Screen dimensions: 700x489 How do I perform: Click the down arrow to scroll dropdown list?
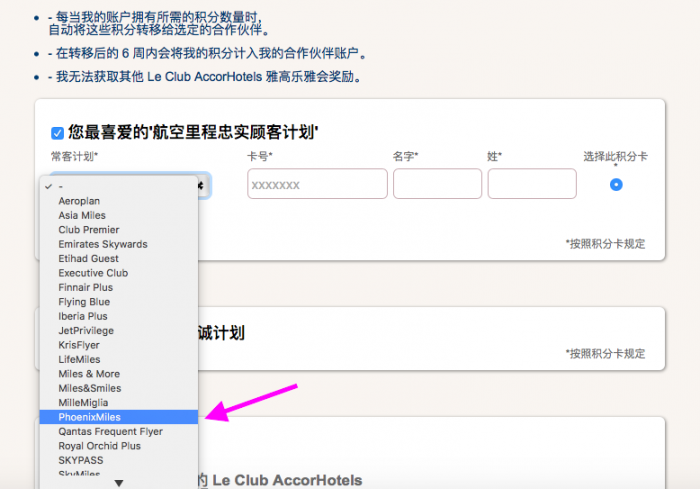coord(119,483)
